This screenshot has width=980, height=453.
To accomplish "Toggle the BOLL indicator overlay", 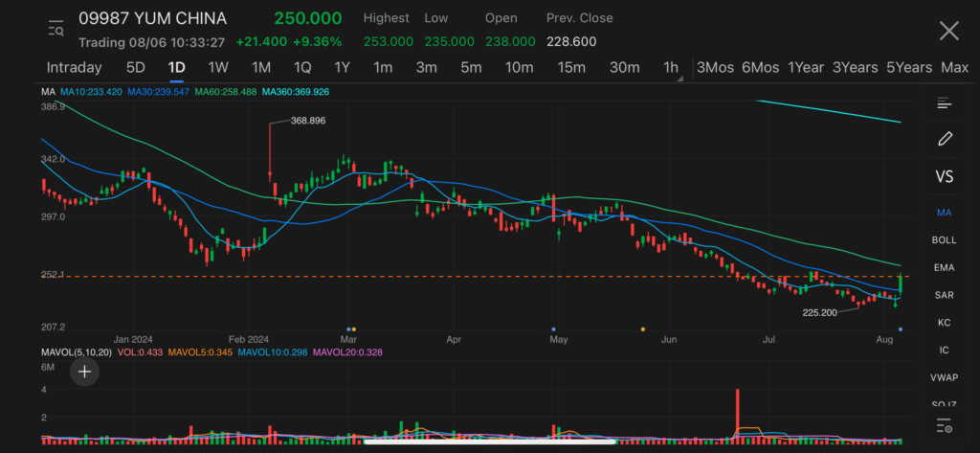I will (x=945, y=239).
